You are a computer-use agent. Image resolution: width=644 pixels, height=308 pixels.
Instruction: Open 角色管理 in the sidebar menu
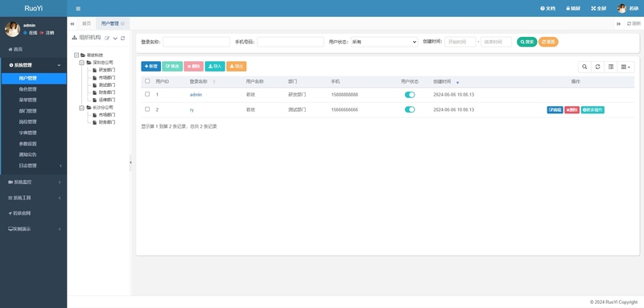(27, 89)
